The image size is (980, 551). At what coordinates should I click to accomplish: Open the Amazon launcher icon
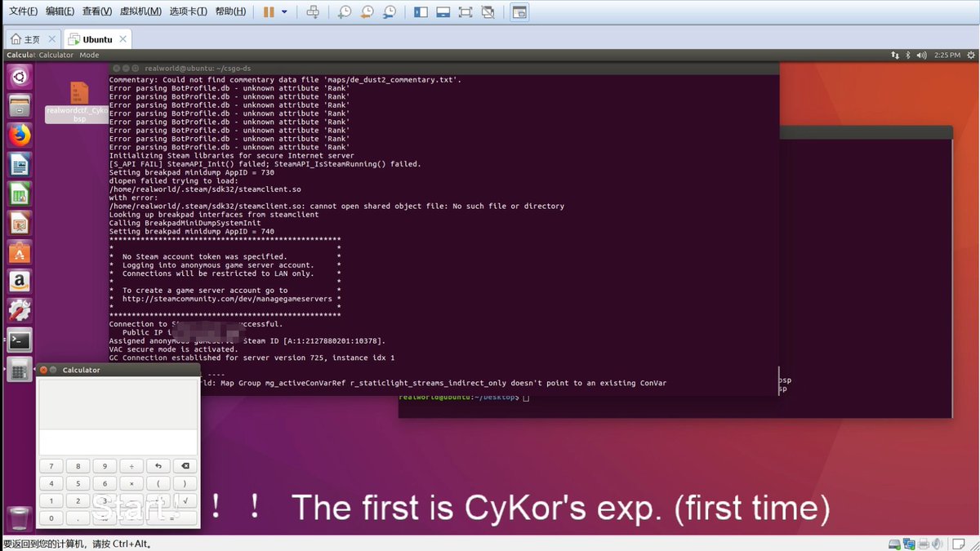pos(20,282)
